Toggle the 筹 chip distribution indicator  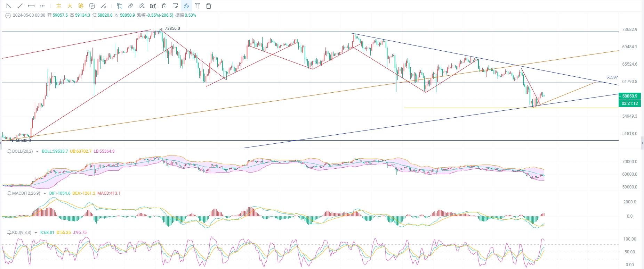tap(81, 6)
